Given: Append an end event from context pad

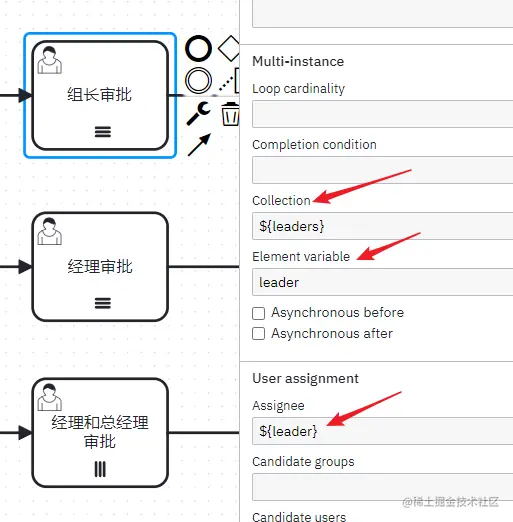Looking at the screenshot, I should coord(198,49).
